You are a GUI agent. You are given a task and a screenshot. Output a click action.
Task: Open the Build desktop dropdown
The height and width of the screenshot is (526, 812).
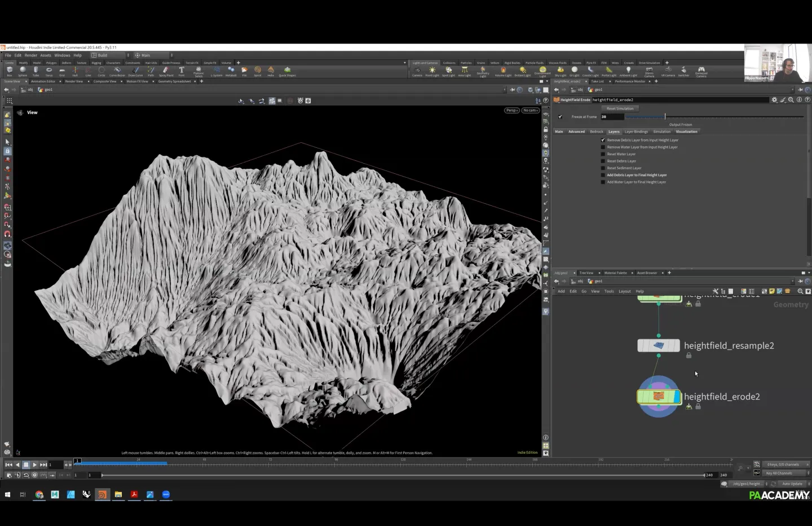point(110,55)
